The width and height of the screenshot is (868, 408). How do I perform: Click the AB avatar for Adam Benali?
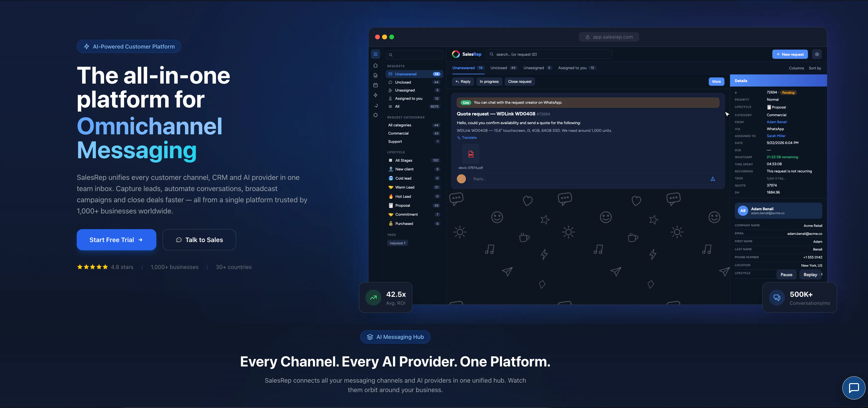pos(743,211)
